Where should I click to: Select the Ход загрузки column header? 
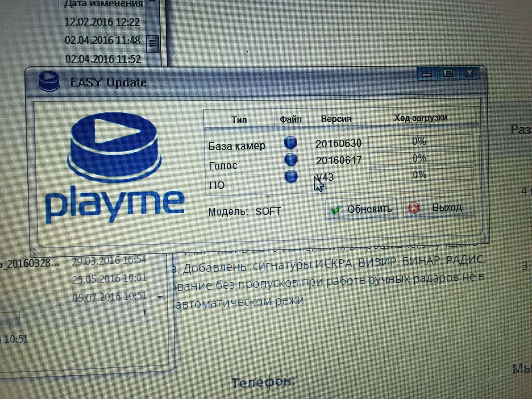[x=421, y=118]
